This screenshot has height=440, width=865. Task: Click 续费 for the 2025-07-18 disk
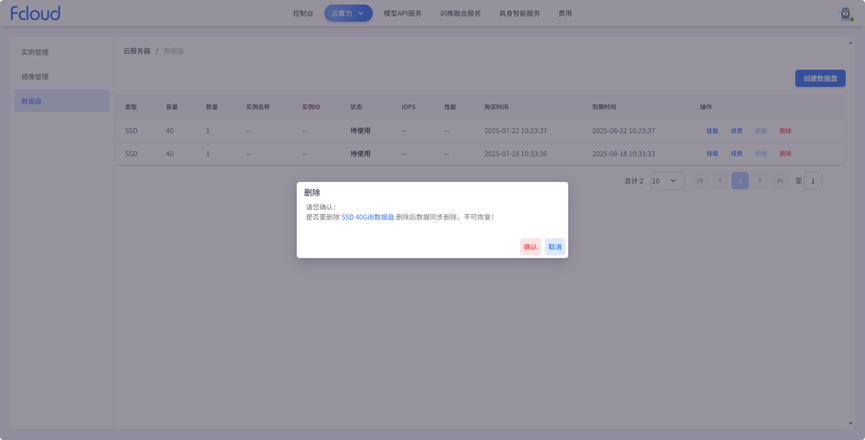point(736,153)
